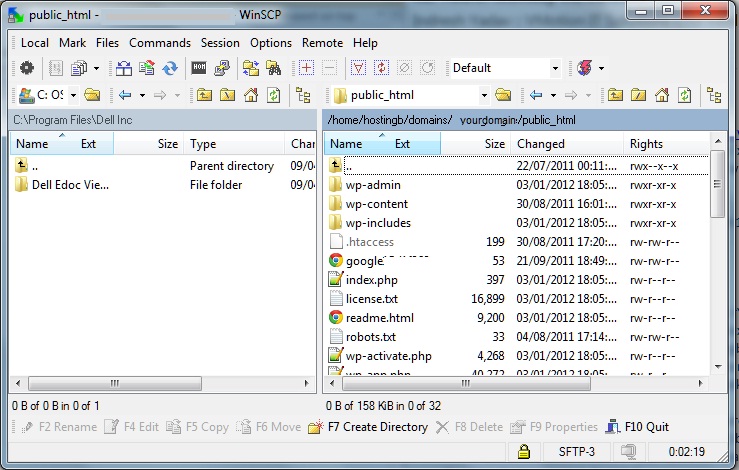Go to remote home directory icon
Image resolution: width=739 pixels, height=470 pixels.
[x=662, y=95]
